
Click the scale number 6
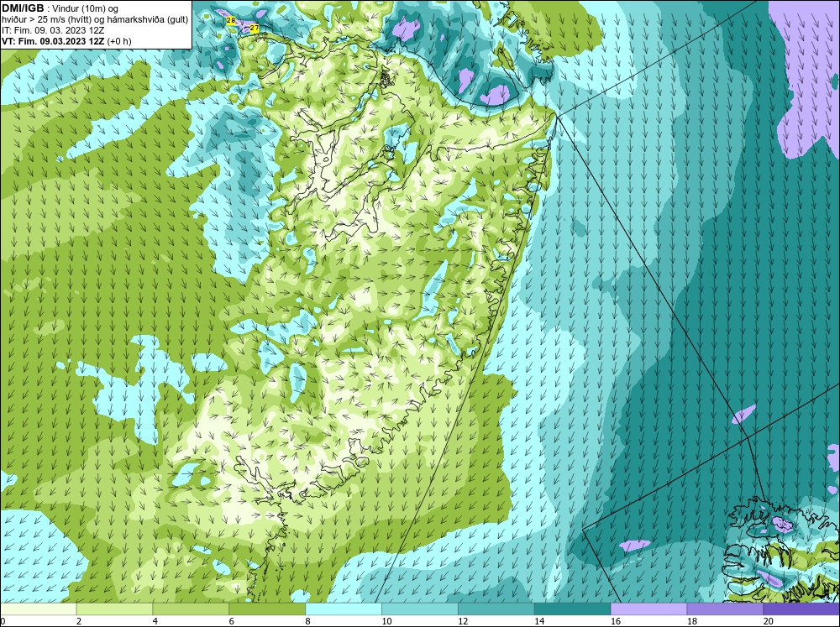pos(232,622)
